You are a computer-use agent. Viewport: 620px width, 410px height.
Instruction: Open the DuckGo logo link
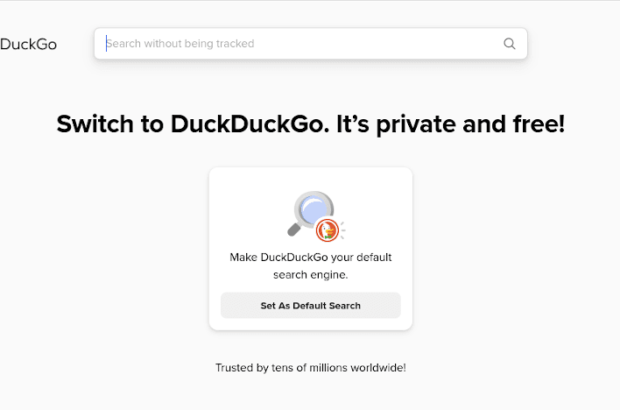point(28,44)
